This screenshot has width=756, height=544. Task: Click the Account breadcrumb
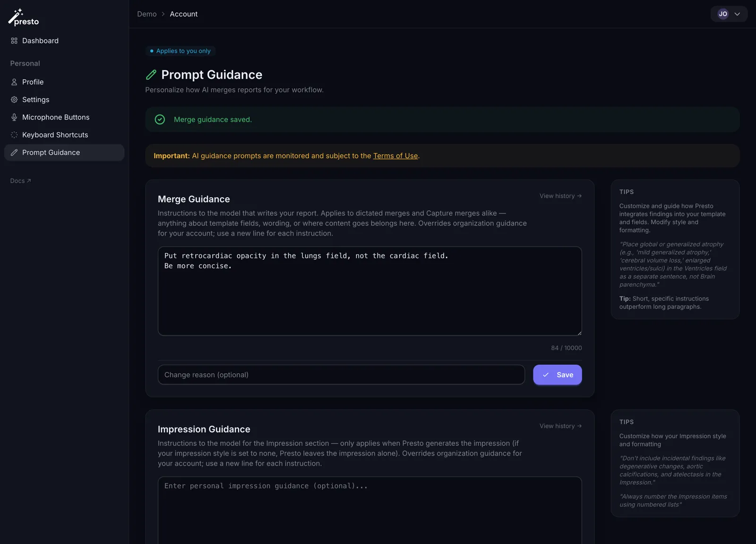pyautogui.click(x=184, y=14)
